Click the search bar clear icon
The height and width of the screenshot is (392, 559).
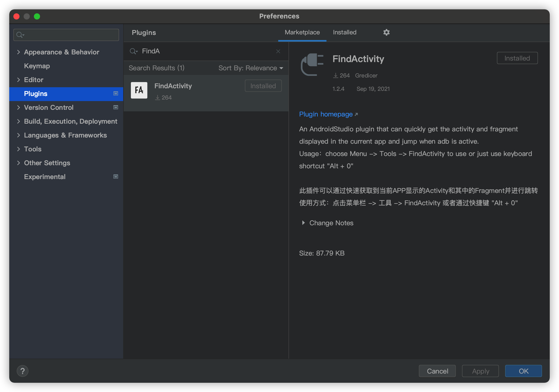tap(278, 51)
